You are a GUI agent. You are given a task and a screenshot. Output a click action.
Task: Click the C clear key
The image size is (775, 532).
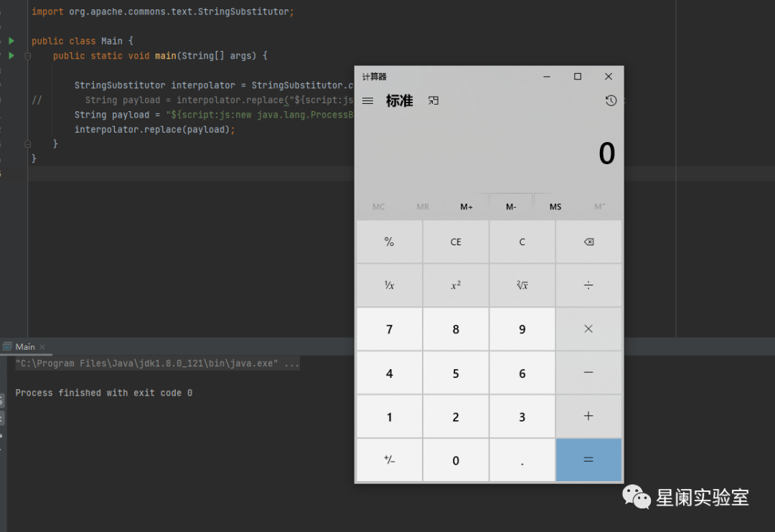[x=522, y=242]
